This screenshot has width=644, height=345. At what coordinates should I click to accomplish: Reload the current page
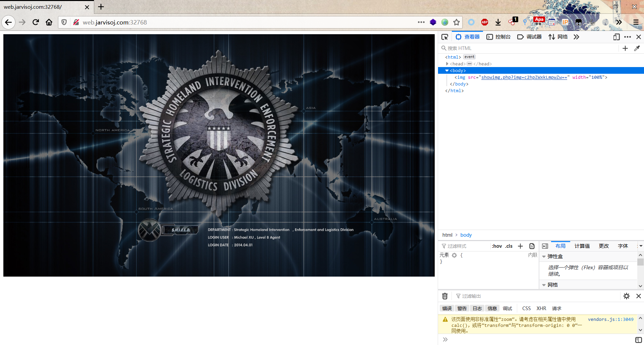(36, 22)
